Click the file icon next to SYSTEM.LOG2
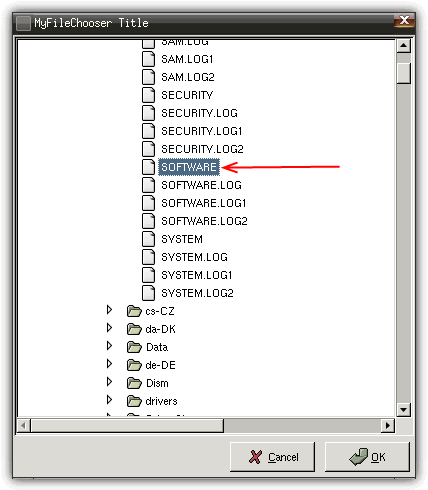This screenshot has height=490, width=428. (148, 293)
